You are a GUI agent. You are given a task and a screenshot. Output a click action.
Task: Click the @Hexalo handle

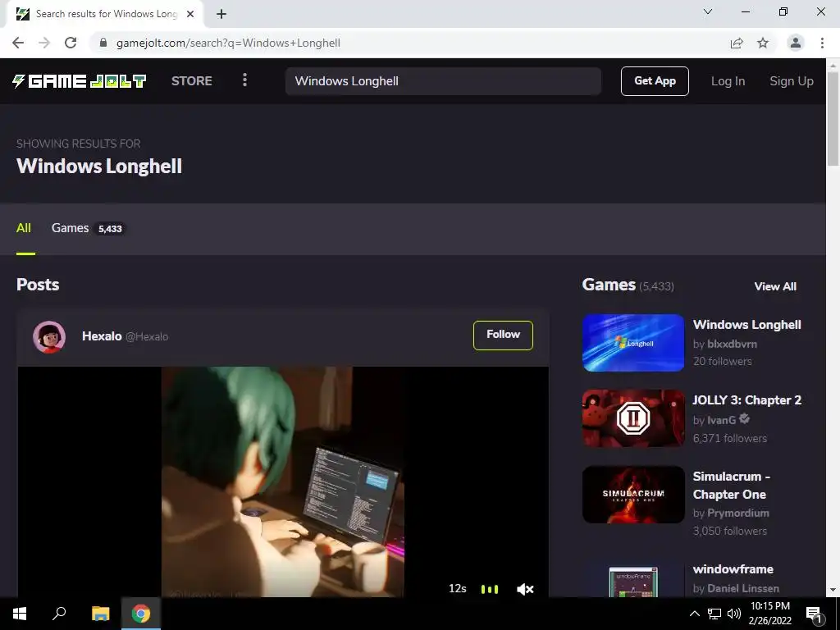pyautogui.click(x=147, y=337)
